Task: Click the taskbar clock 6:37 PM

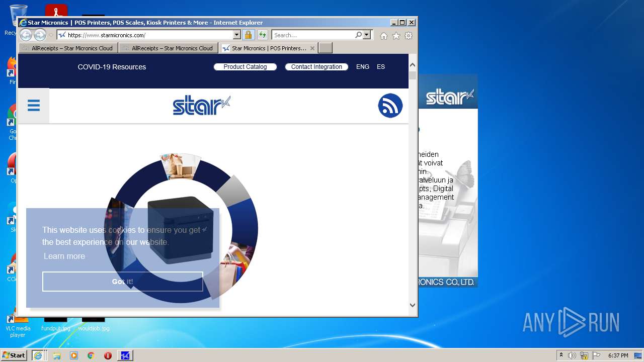Action: (618, 355)
